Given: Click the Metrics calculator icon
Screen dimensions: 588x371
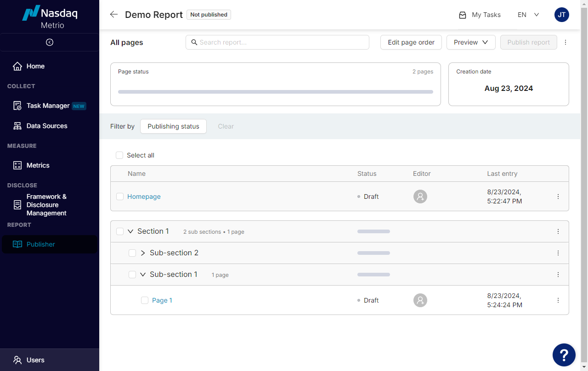Looking at the screenshot, I should (x=17, y=165).
